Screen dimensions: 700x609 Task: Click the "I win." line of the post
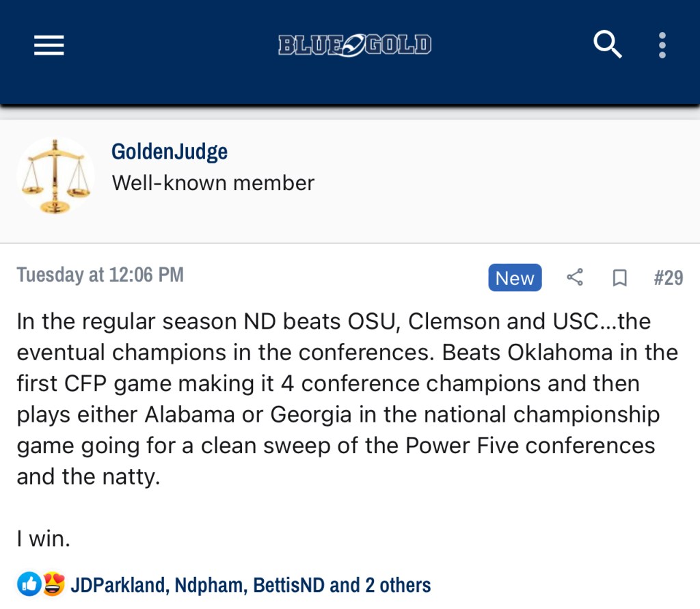(x=44, y=539)
